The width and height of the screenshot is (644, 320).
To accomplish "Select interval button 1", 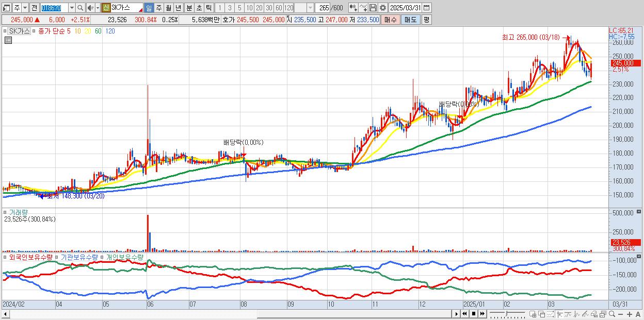I will tap(219, 8).
